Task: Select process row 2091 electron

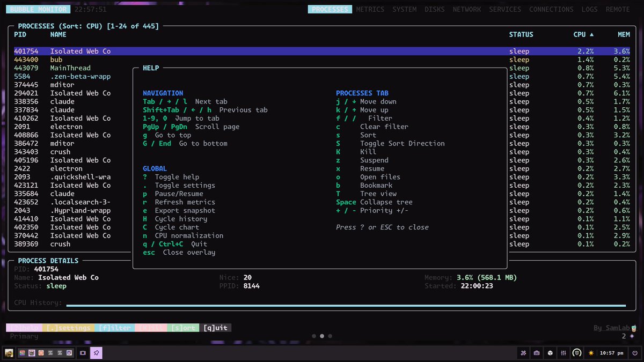Action: pos(322,127)
